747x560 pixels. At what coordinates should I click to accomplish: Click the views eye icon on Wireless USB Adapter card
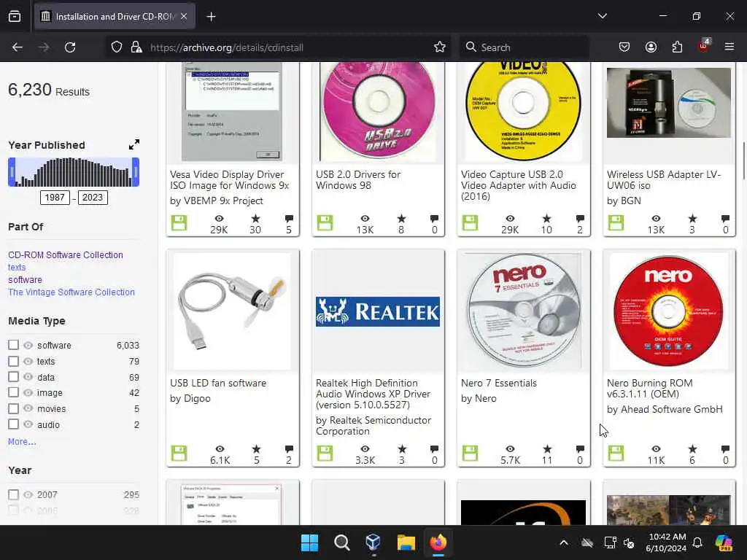(x=656, y=219)
